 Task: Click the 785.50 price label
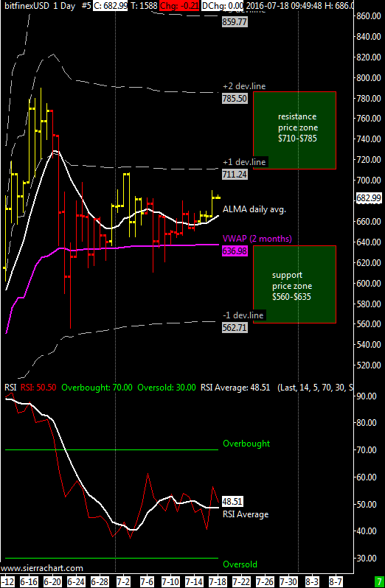tap(235, 99)
